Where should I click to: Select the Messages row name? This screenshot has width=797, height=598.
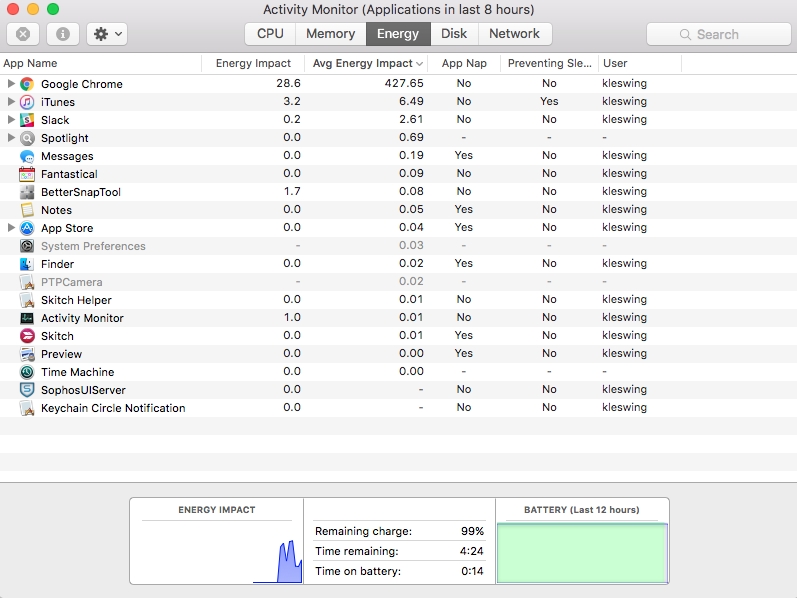[67, 156]
